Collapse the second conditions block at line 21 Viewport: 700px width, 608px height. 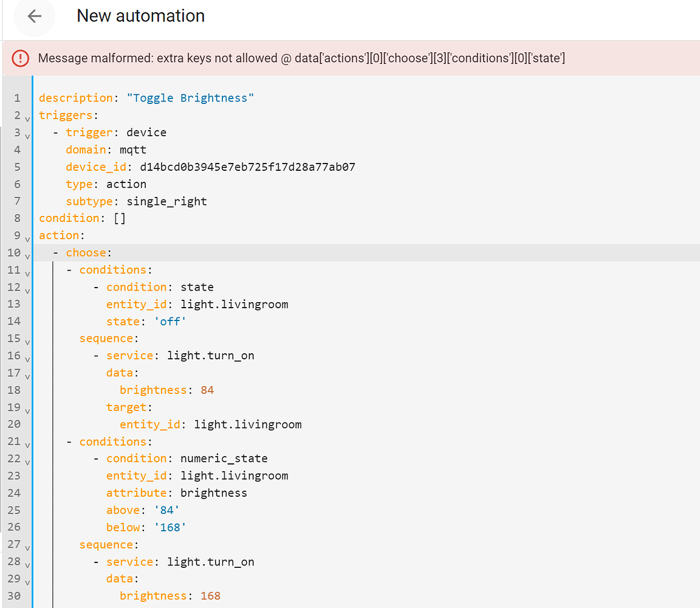coord(27,444)
